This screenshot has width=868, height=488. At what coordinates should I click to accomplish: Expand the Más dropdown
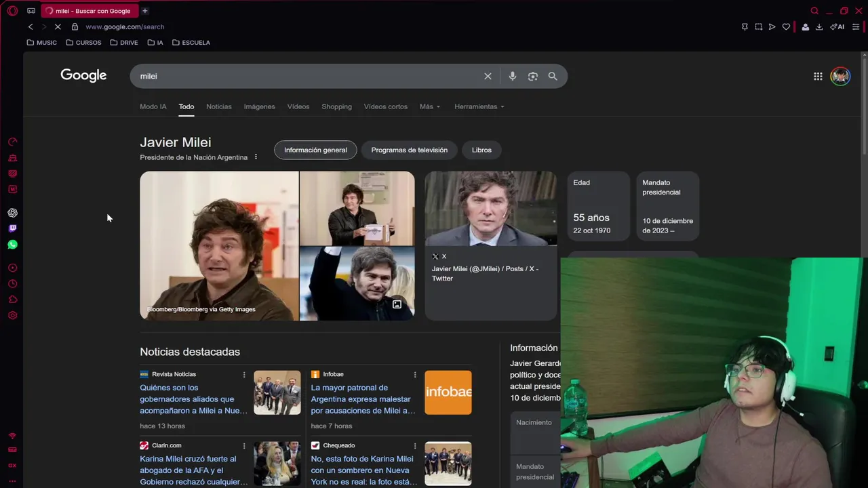click(x=430, y=106)
